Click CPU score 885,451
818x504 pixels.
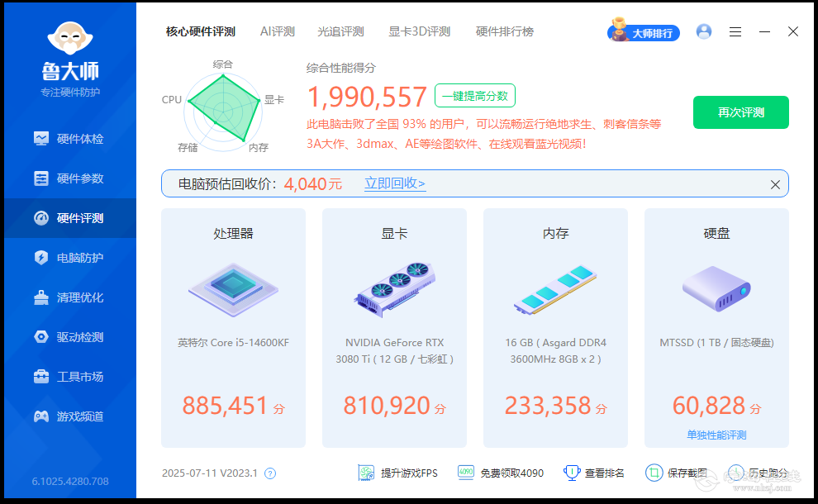click(x=225, y=406)
